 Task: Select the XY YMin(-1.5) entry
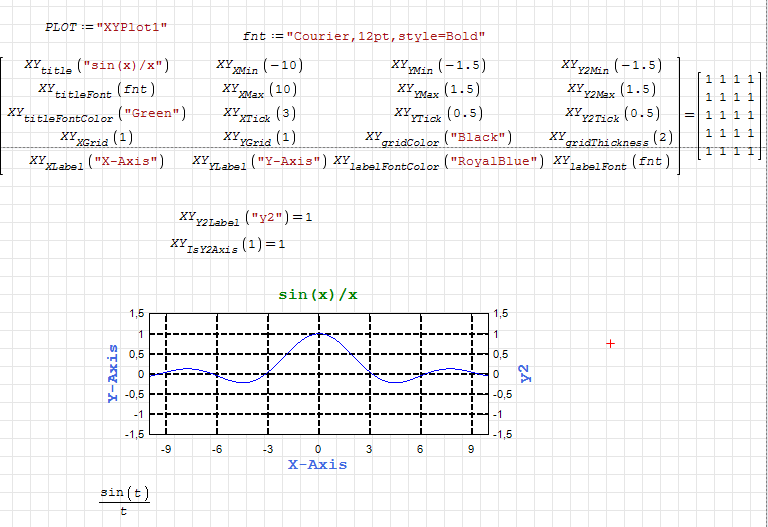coord(438,66)
